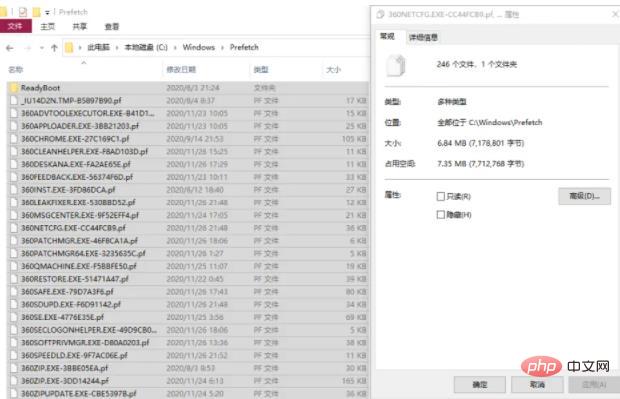Viewport: 620px width, 399px height.
Task: Select file name 360PATCHMGR.EXE-46F8CA1A.pf
Action: 79,241
